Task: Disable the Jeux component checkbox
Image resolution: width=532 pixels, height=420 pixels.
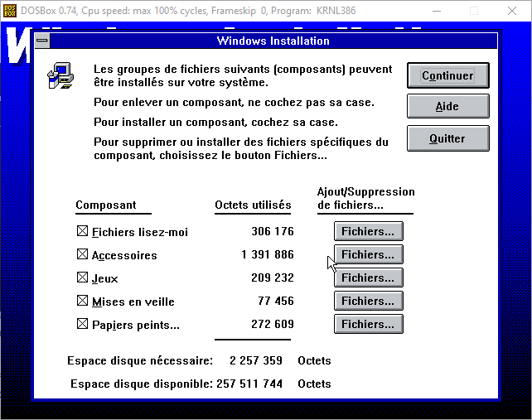Action: click(82, 278)
